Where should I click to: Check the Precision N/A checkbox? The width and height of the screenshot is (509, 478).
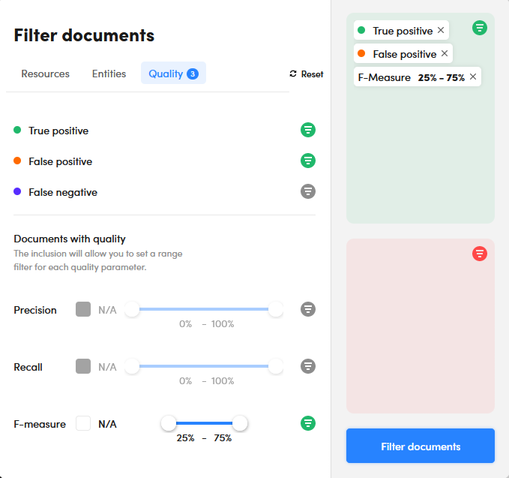pyautogui.click(x=83, y=309)
